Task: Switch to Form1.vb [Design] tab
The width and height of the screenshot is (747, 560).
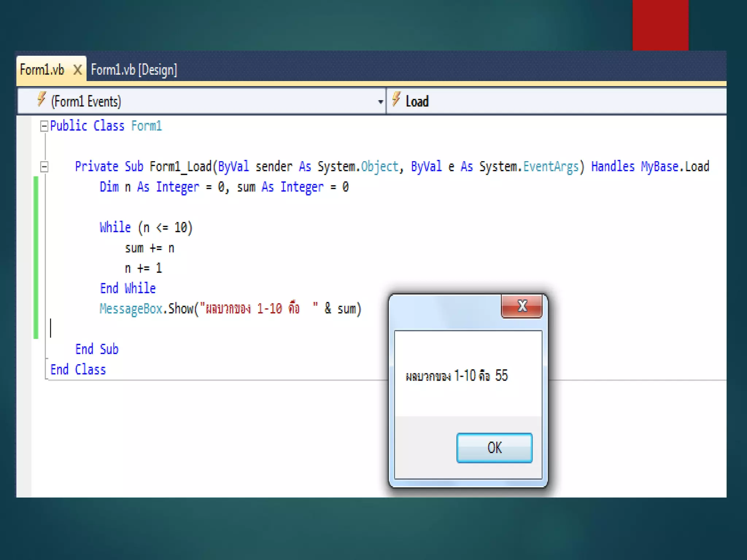Action: point(134,69)
